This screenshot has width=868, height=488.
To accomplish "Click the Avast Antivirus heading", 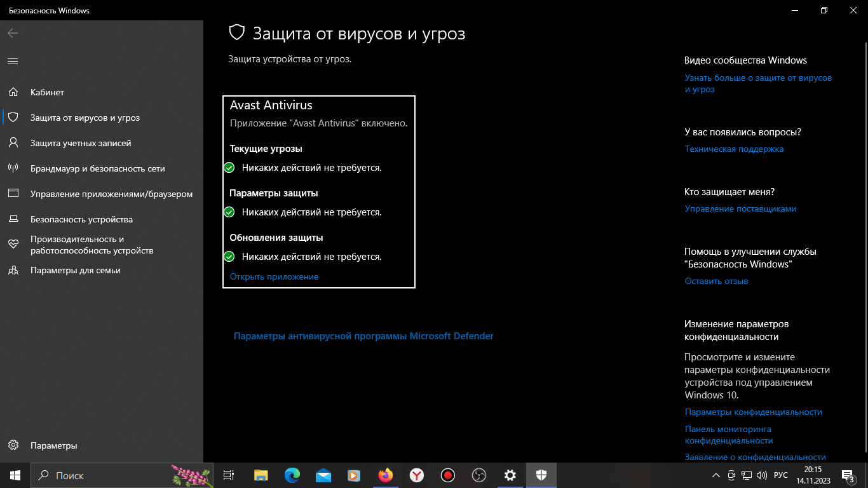I will coord(271,105).
